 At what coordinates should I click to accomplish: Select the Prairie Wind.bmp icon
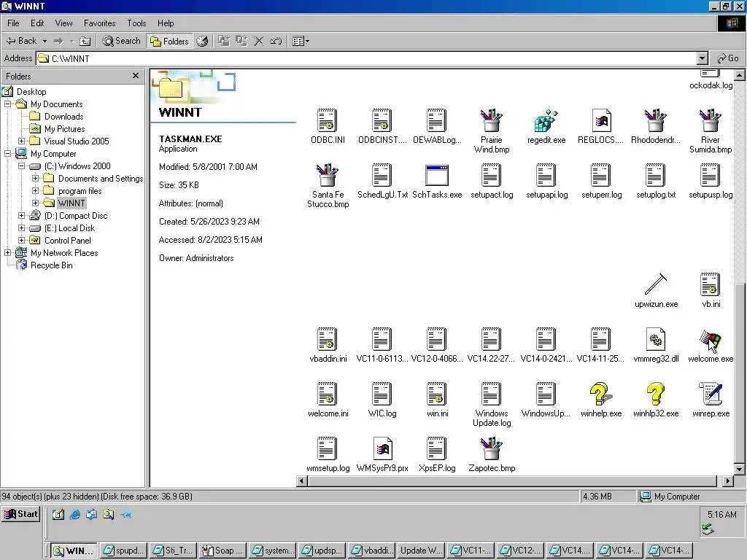(x=491, y=120)
